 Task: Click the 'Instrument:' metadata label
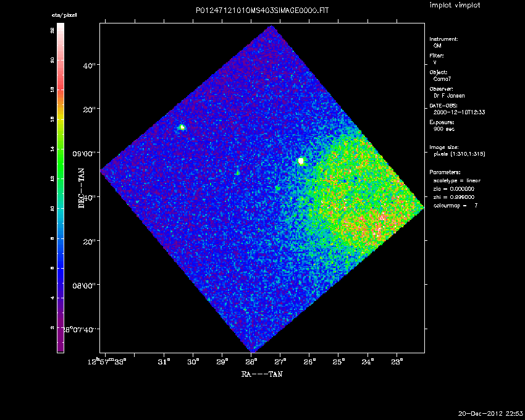443,39
